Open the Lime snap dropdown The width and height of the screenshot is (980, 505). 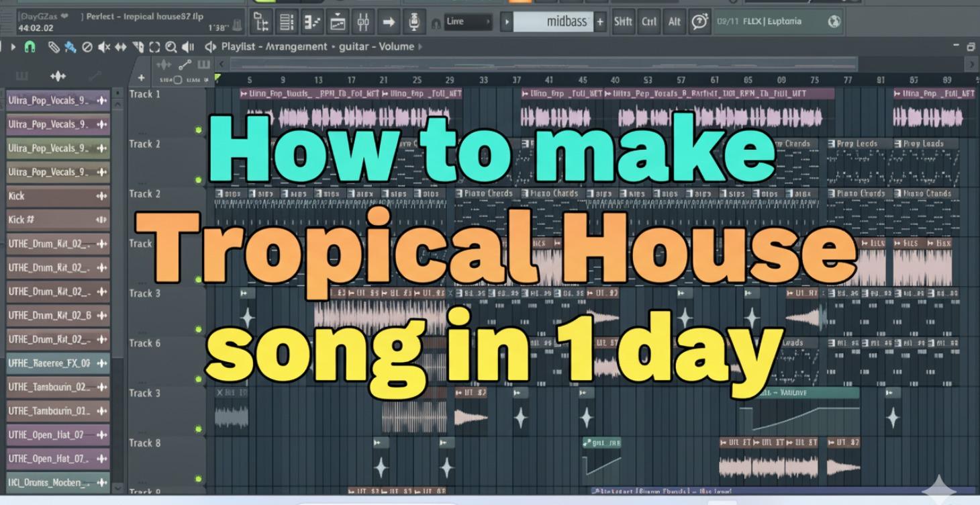coord(468,21)
